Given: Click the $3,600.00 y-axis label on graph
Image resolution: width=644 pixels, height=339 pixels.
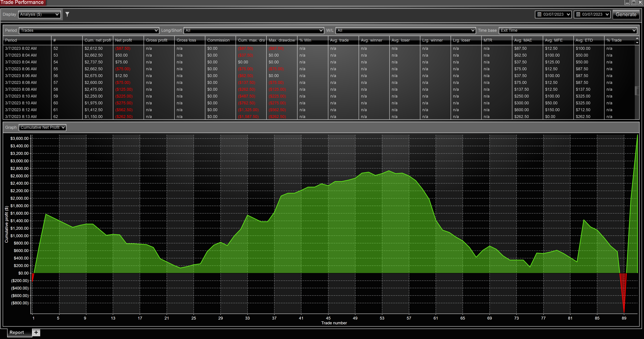Looking at the screenshot, I should click(x=19, y=138).
